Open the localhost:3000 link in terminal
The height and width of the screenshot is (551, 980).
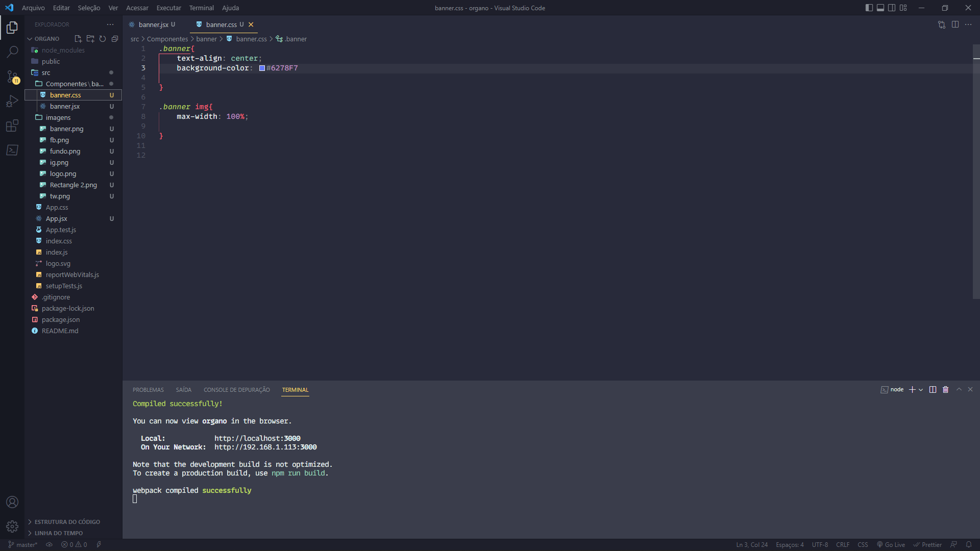(257, 438)
